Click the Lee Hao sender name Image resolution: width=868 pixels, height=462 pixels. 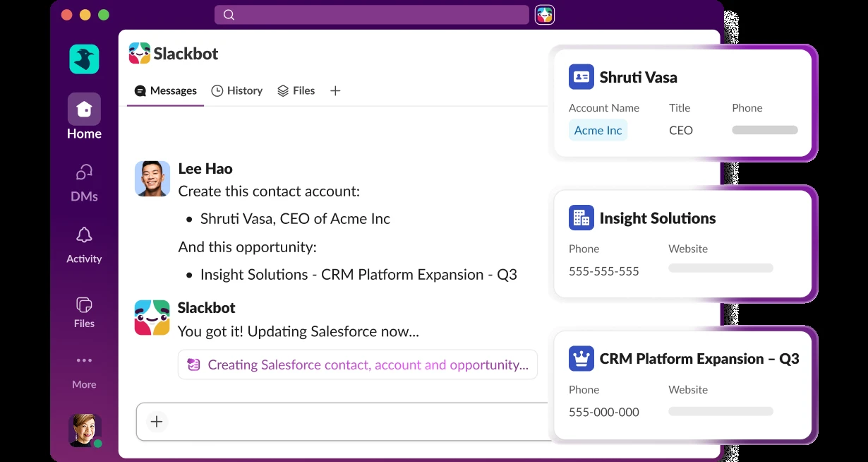point(205,169)
